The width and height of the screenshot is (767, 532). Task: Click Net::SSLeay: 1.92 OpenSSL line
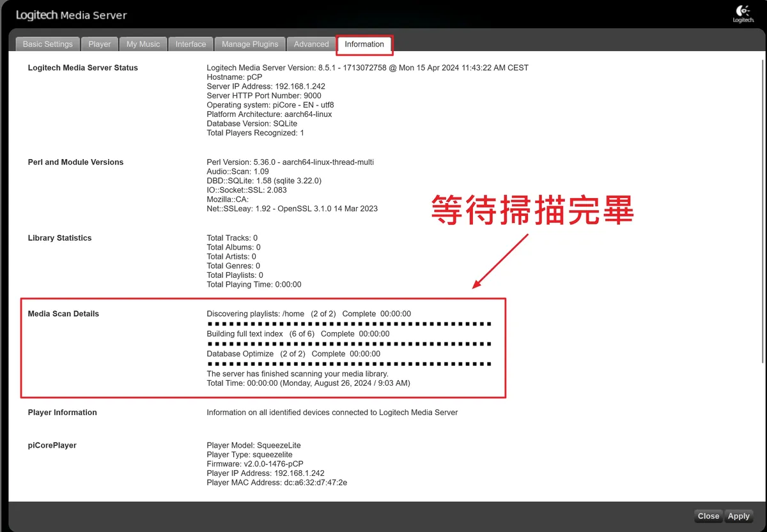[292, 209]
